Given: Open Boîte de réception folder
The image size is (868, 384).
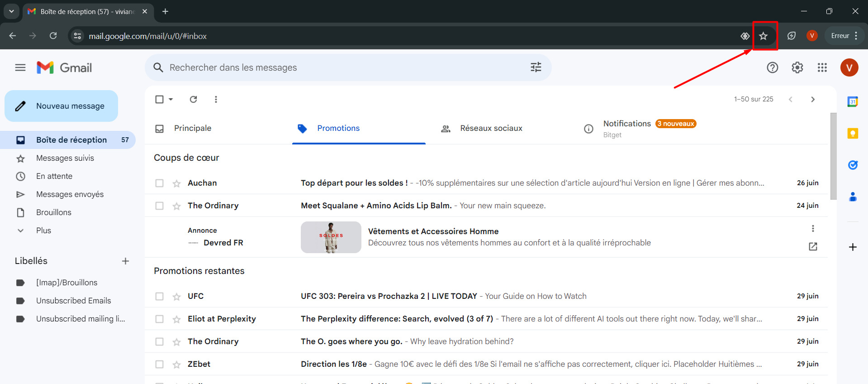Looking at the screenshot, I should pos(68,140).
